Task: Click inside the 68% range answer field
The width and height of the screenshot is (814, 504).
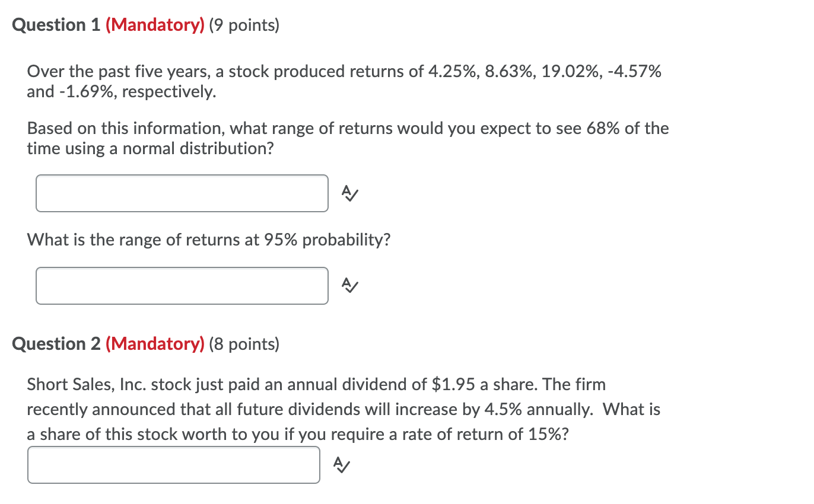Action: [x=182, y=193]
